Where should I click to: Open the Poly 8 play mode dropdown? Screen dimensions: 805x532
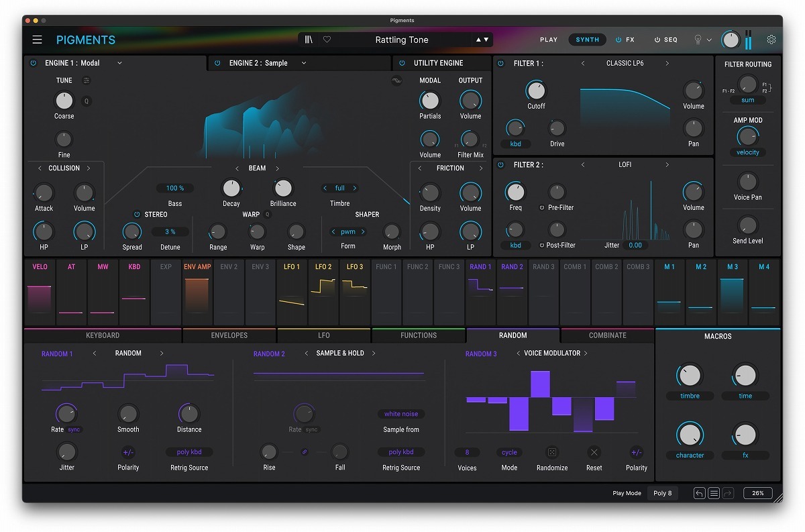[x=663, y=493]
